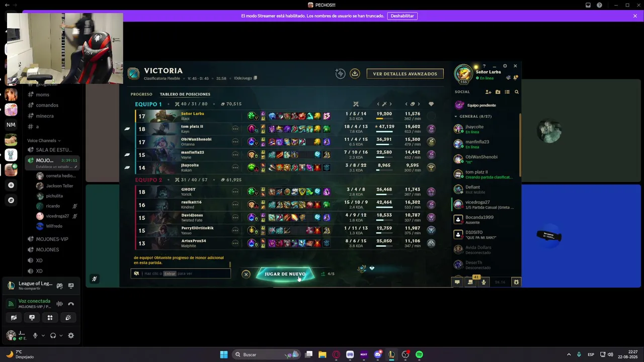644x362 pixels.
Task: Disconnect from the Discord voice channel
Action: click(x=71, y=304)
